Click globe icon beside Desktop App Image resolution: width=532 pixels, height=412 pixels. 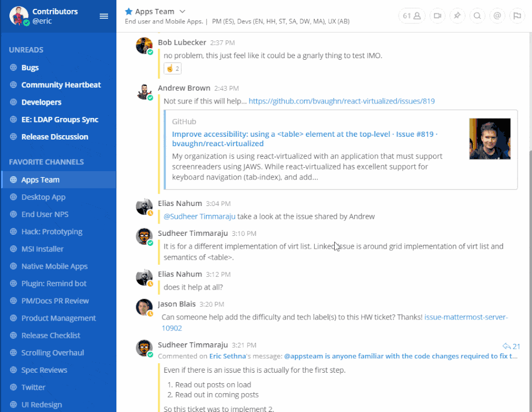click(x=13, y=197)
